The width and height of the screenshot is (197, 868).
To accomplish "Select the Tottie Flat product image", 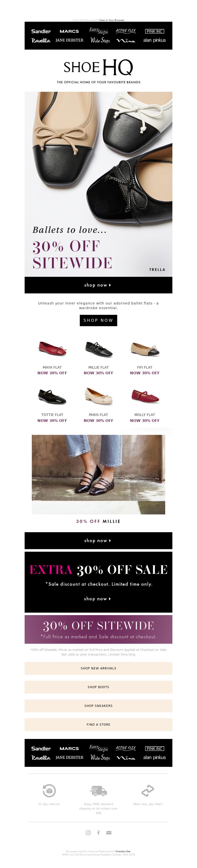I will pos(52,396).
